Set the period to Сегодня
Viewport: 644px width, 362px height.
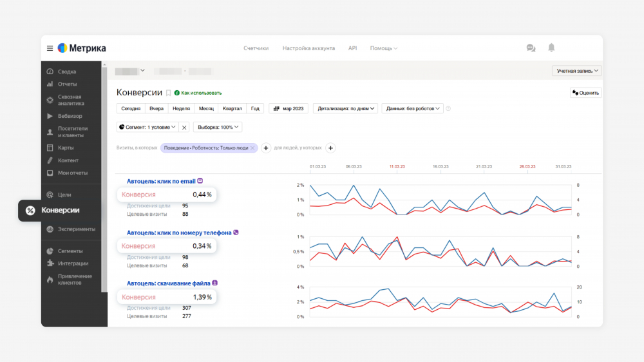(131, 108)
